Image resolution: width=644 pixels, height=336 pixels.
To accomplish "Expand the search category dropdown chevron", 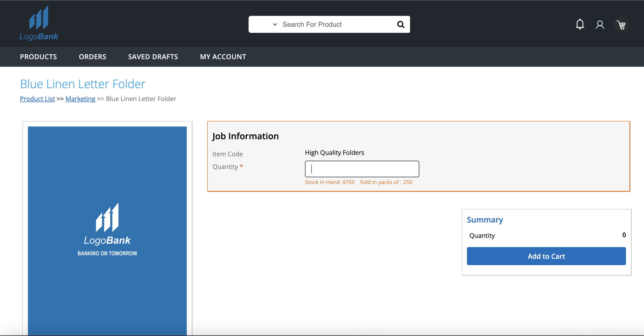I will [x=275, y=24].
